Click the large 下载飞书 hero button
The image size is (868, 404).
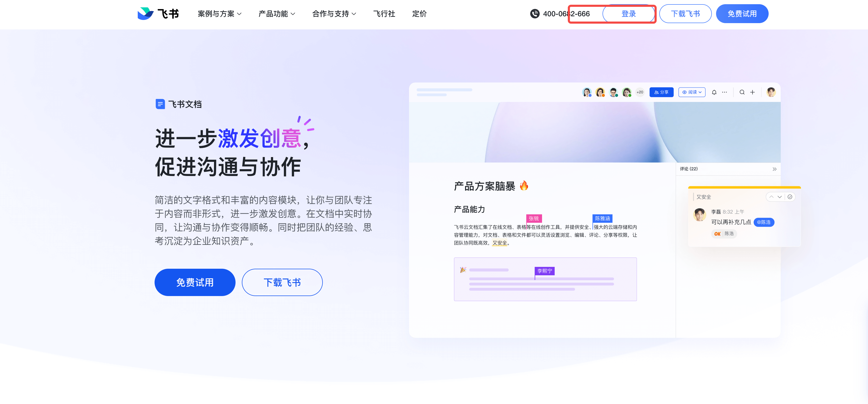282,282
